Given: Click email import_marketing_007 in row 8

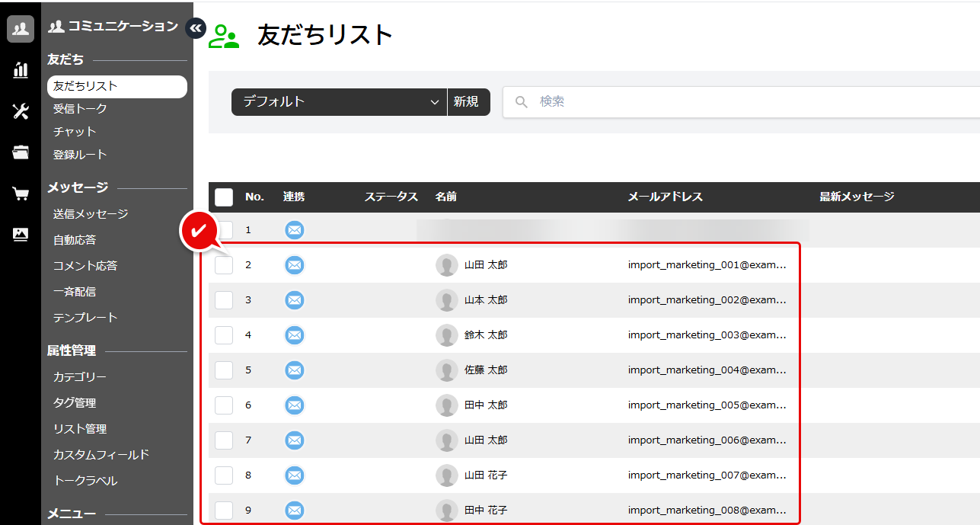Looking at the screenshot, I should [x=707, y=475].
